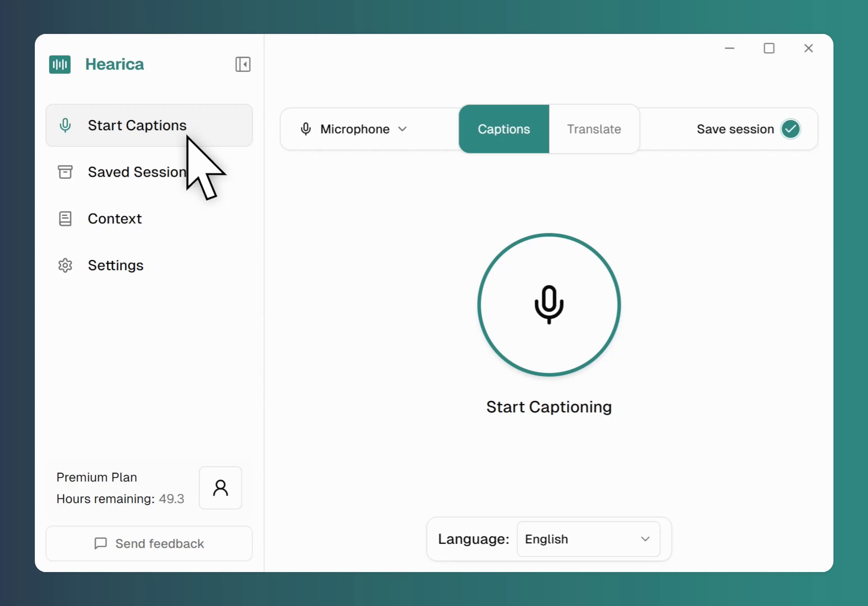The height and width of the screenshot is (606, 868).
Task: Click the chat bubble feedback icon
Action: pos(100,543)
